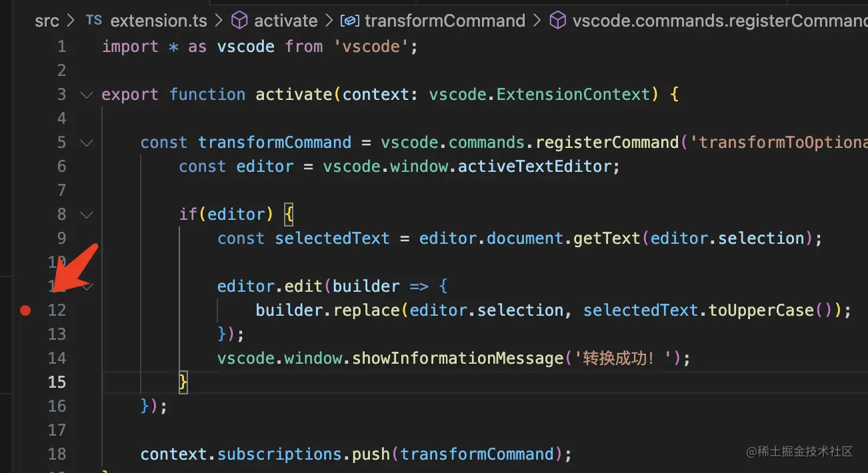Open the src breadcrumb folder
This screenshot has height=473, width=868.
(x=47, y=21)
